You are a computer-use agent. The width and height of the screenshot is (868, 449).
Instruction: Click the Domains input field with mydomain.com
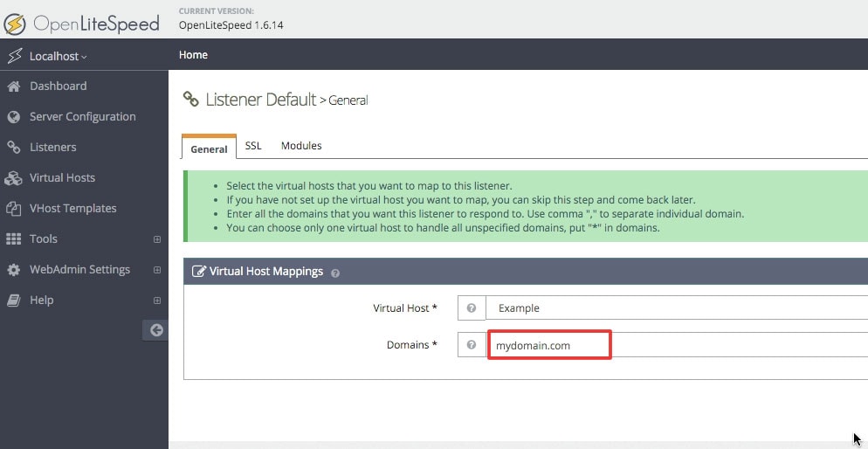(x=677, y=345)
